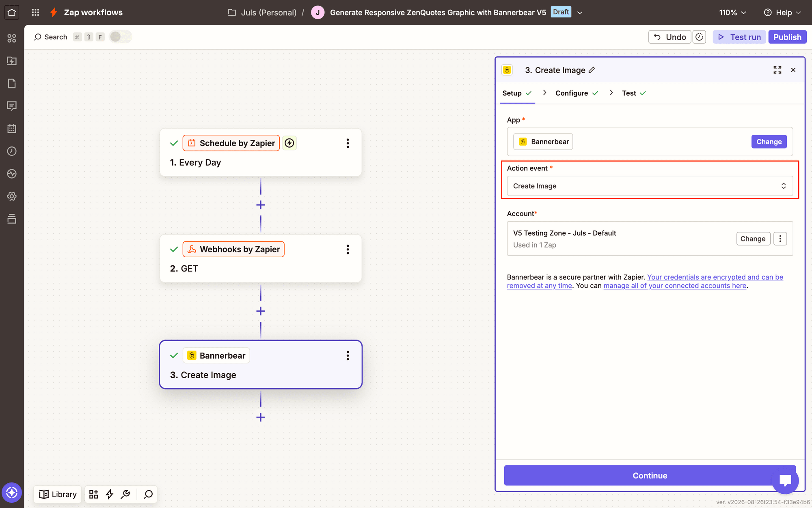Click the J user avatar
812x508 pixels.
[317, 13]
